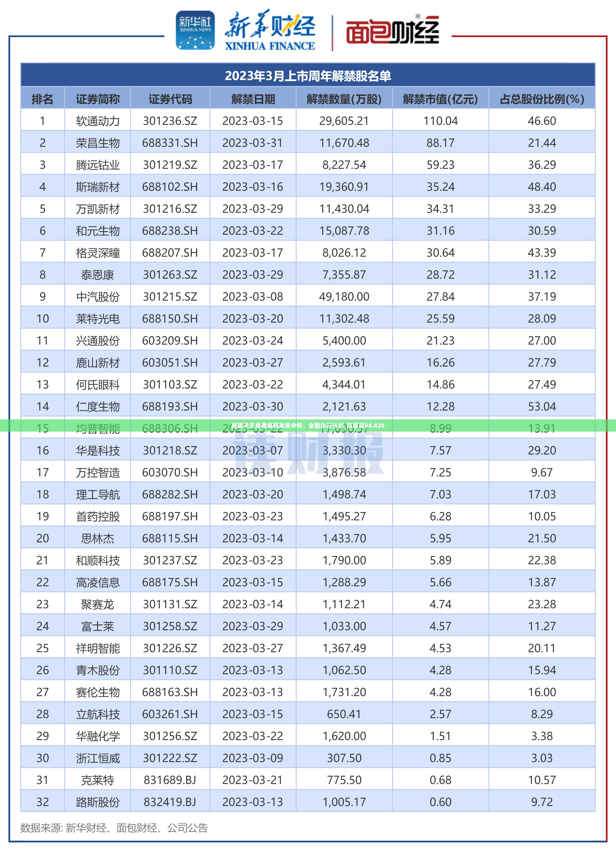Select the quantity 11,430.04
Screen dimensions: 616x851
[344, 209]
